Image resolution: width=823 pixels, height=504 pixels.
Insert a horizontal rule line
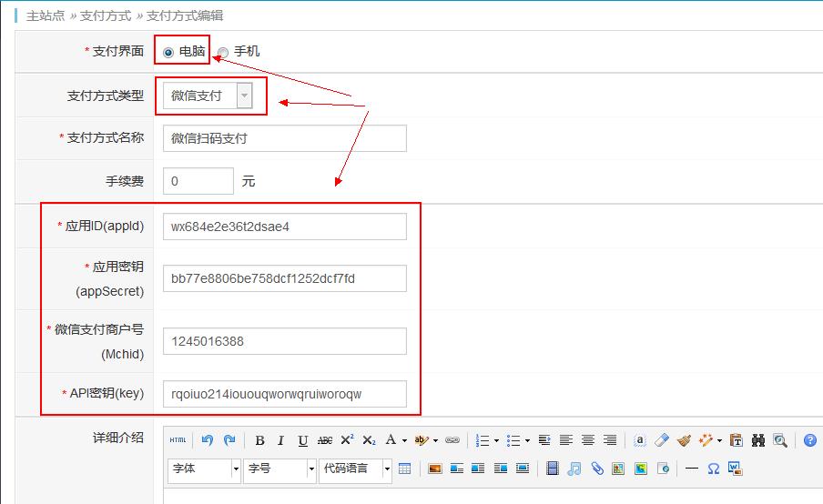[x=691, y=469]
